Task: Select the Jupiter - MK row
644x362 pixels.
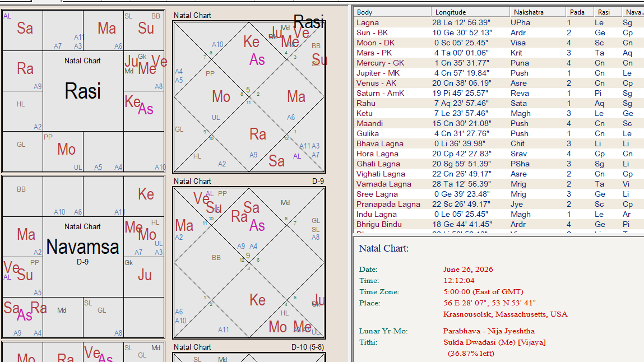Action: (499, 73)
